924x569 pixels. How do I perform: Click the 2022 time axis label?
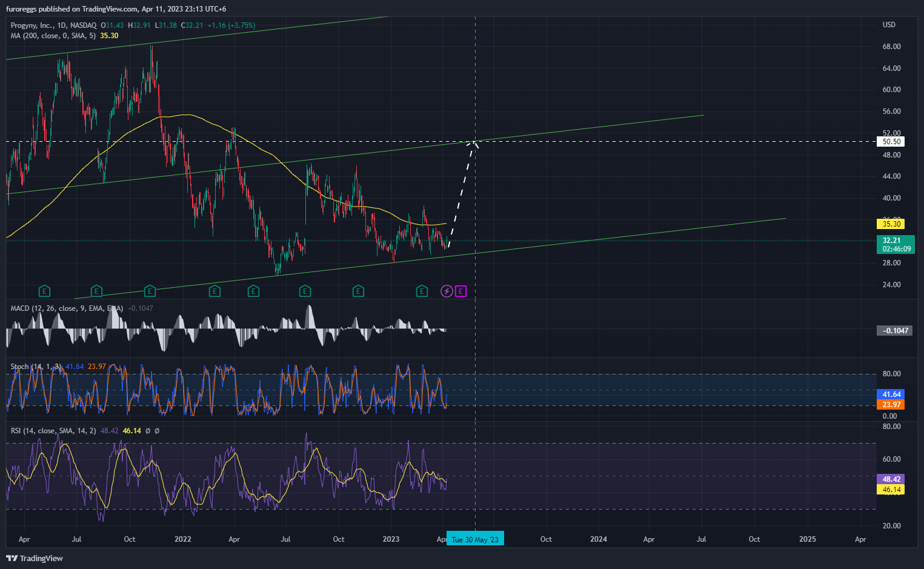pos(182,539)
